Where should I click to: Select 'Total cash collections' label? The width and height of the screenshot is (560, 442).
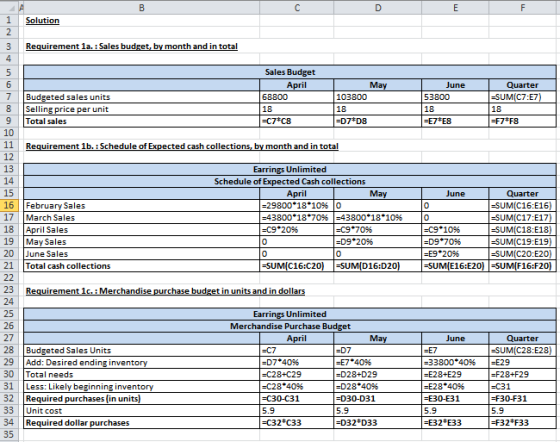click(x=141, y=266)
